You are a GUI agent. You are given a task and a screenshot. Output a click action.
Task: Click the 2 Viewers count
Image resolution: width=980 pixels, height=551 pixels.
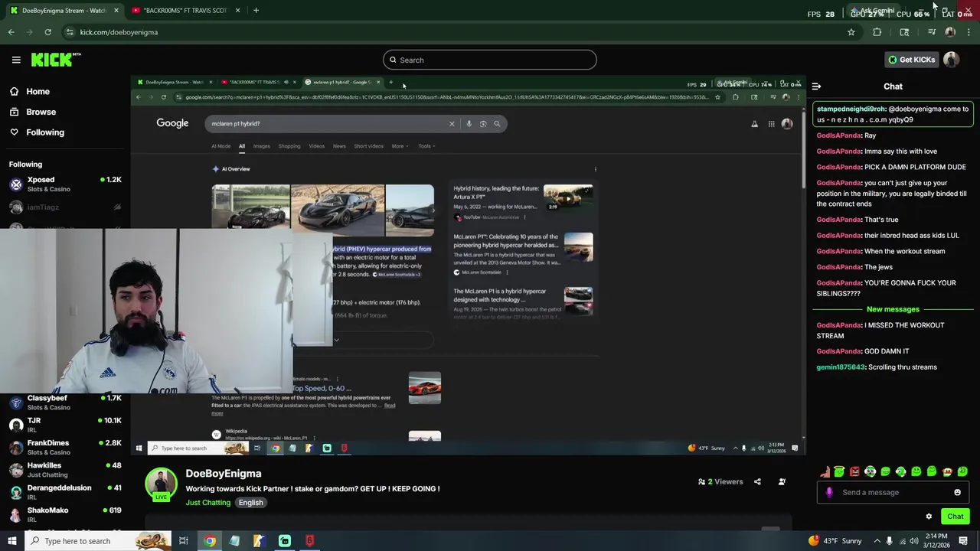pos(720,482)
